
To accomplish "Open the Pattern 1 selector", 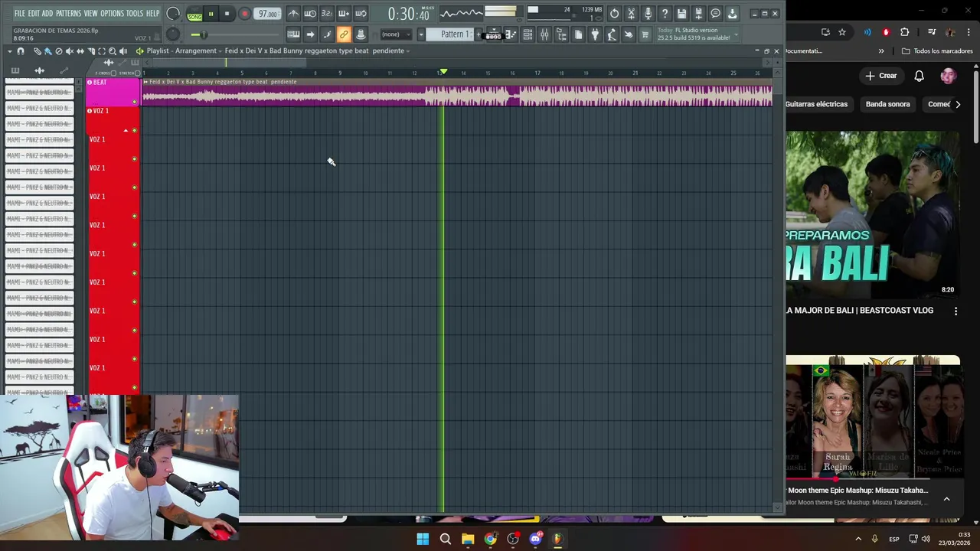I will [x=452, y=34].
